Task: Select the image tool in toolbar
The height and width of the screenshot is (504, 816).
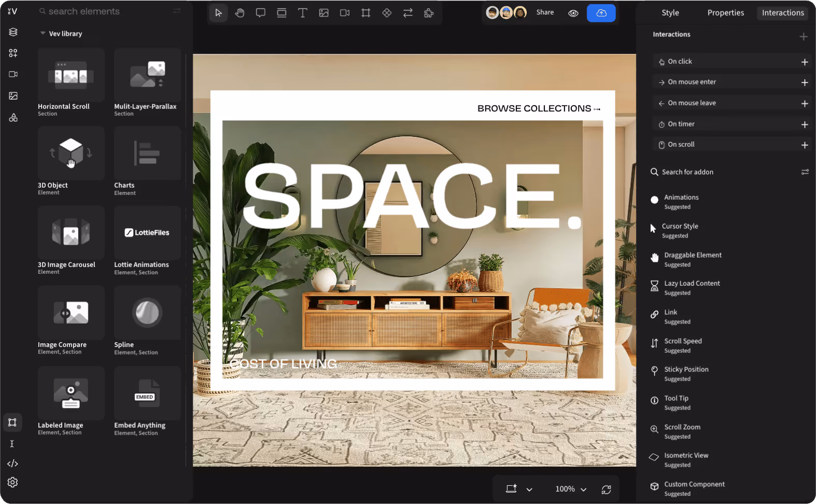Action: pos(324,13)
